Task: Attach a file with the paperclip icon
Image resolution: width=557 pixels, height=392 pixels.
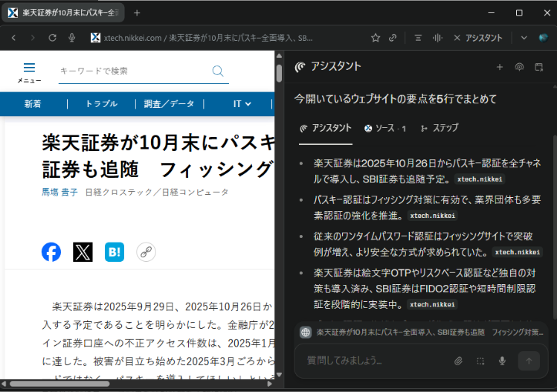Action: 459,361
